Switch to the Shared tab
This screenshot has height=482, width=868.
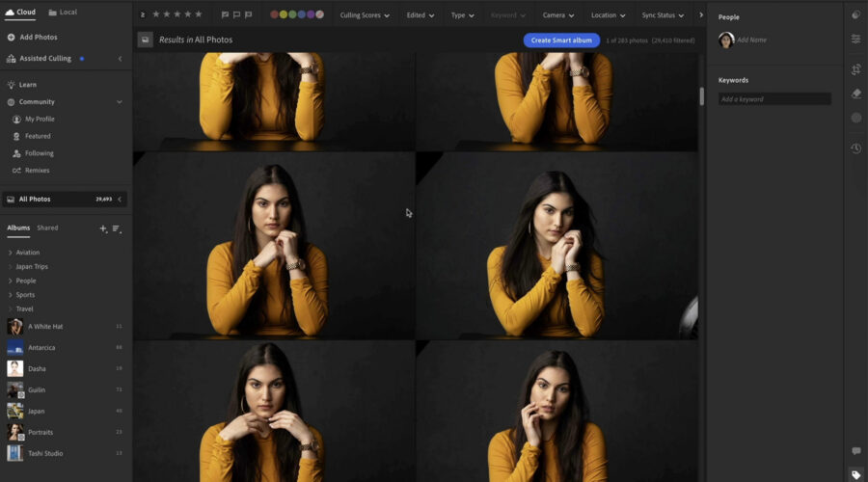47,228
